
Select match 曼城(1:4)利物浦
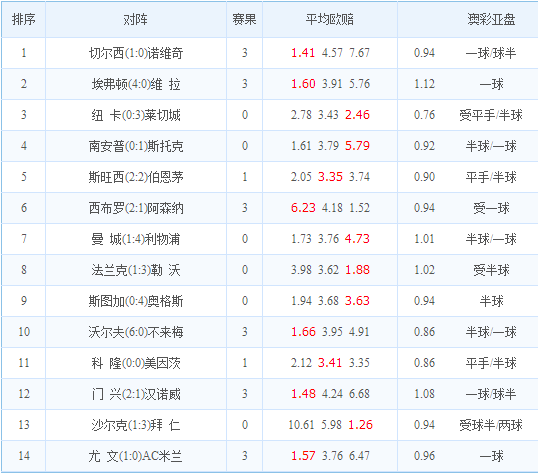pyautogui.click(x=136, y=239)
